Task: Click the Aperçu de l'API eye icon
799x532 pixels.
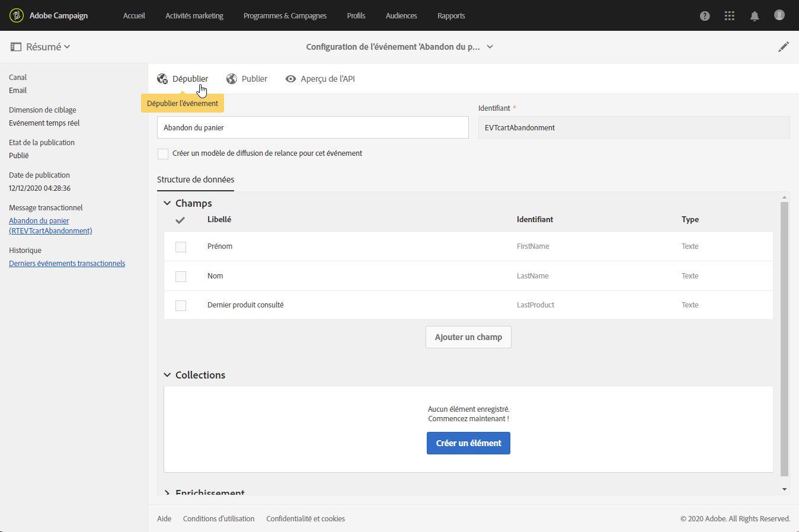Action: click(x=290, y=79)
